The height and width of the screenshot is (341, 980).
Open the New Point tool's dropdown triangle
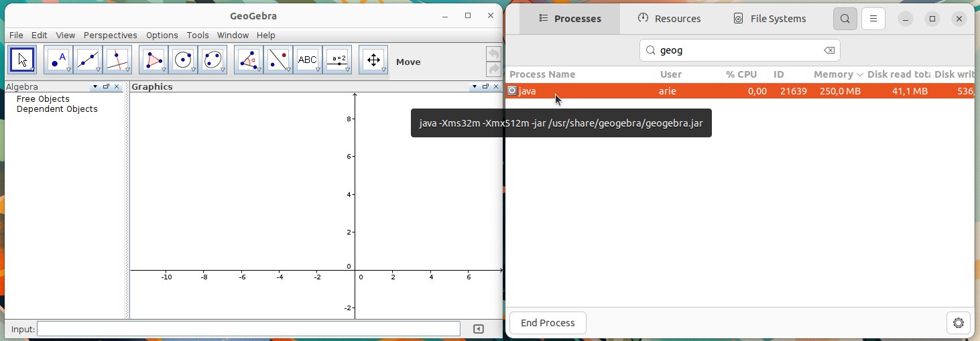68,69
